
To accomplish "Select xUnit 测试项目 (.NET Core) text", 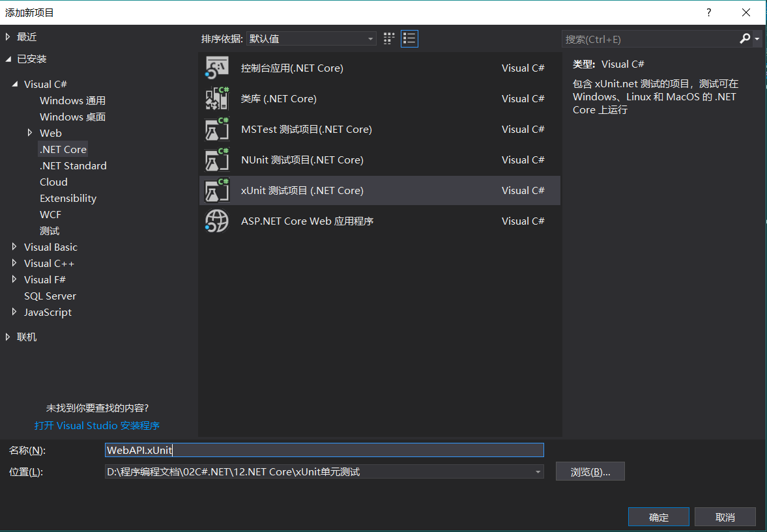I will coord(302,190).
